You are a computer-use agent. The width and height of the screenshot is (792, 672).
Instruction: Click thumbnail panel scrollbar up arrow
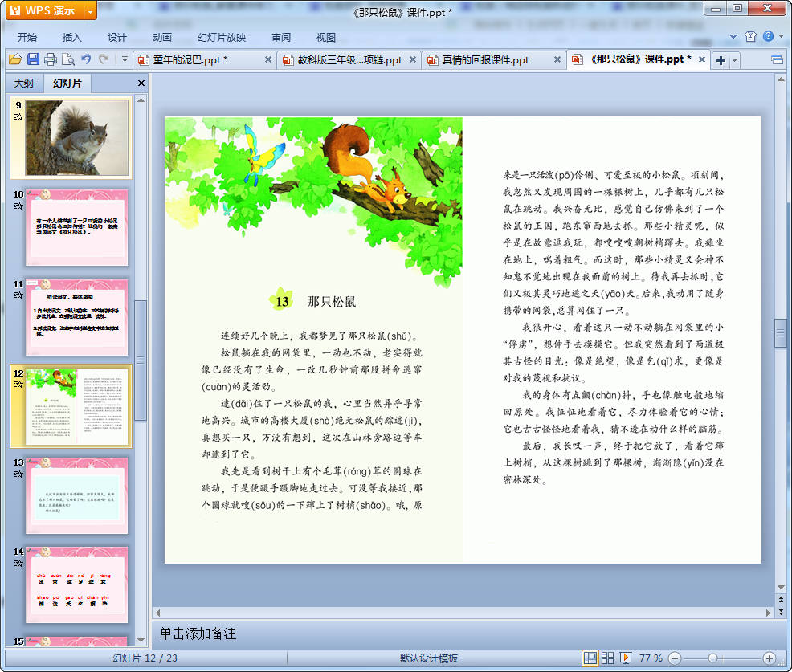[141, 100]
